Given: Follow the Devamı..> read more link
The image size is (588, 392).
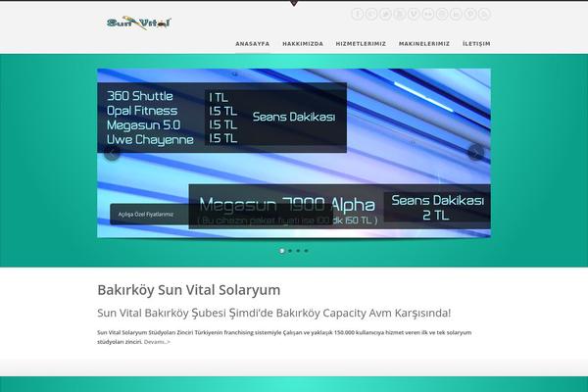Looking at the screenshot, I should (x=157, y=342).
